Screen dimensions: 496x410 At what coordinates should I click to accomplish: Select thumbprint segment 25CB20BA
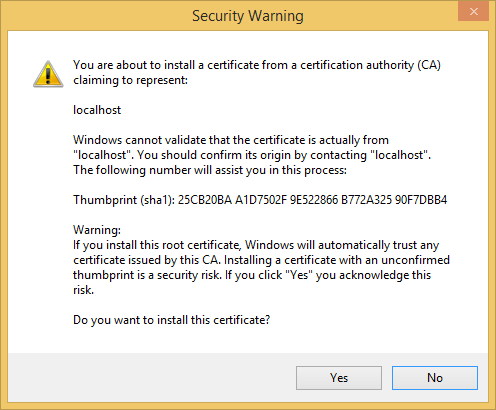tap(204, 200)
